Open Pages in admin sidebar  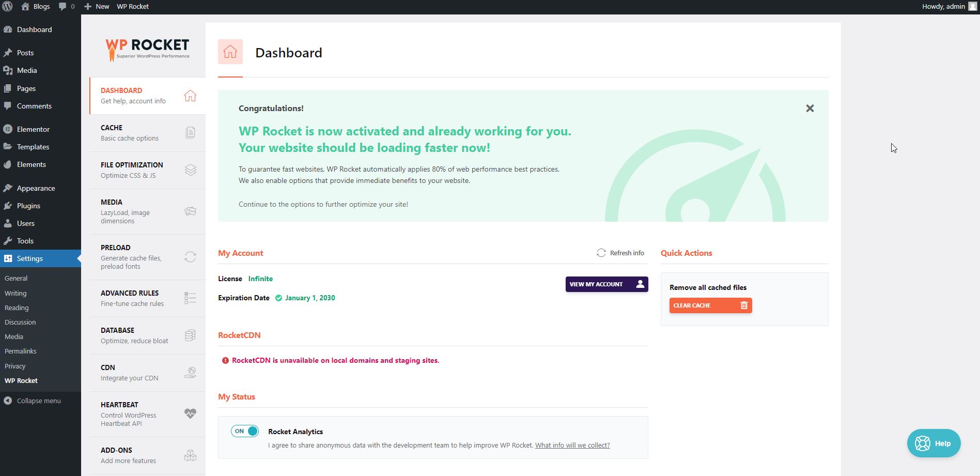[40, 88]
